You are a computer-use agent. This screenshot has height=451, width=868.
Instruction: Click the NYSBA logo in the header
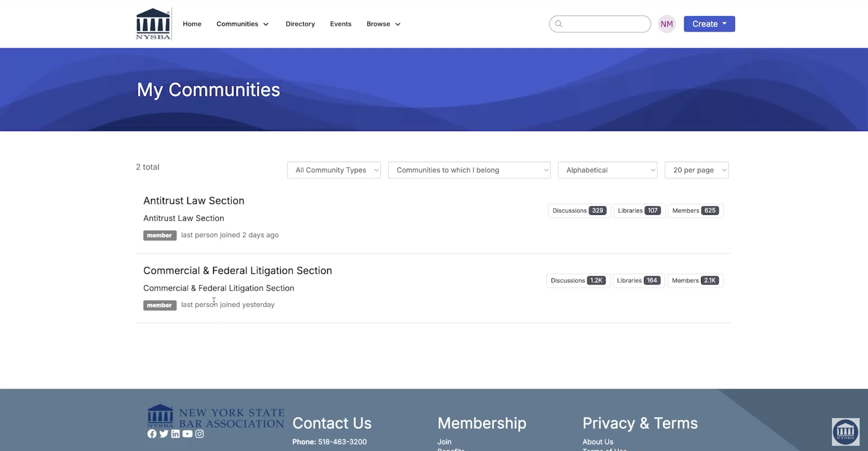point(153,23)
